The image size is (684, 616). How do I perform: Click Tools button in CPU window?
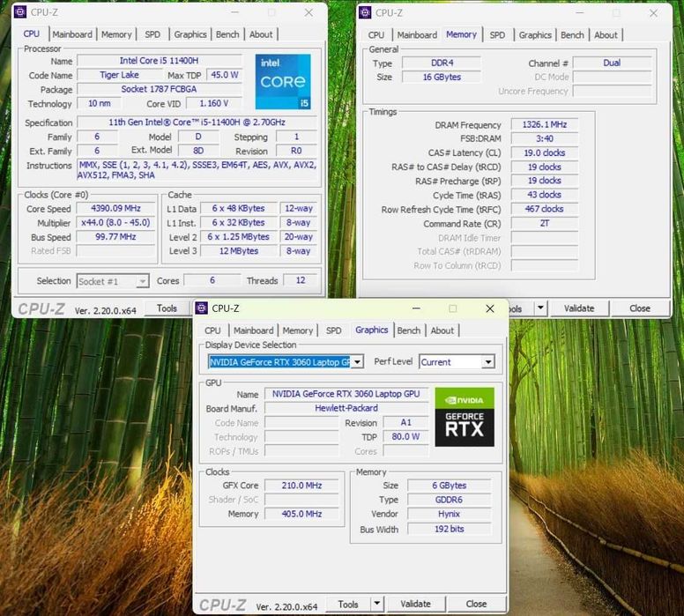(167, 308)
